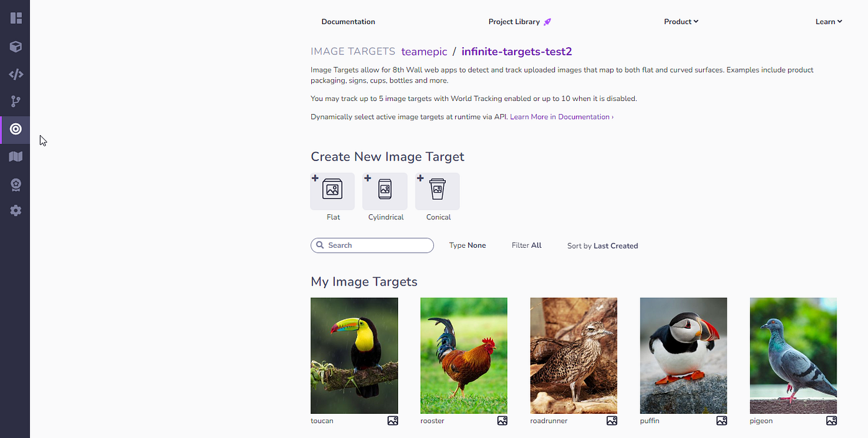Click the 'toucan' name label
The image size is (868, 438).
322,421
